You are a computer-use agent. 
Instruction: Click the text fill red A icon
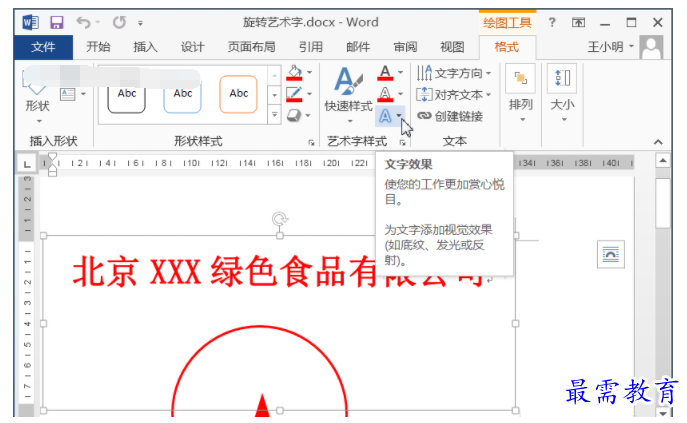tap(385, 72)
